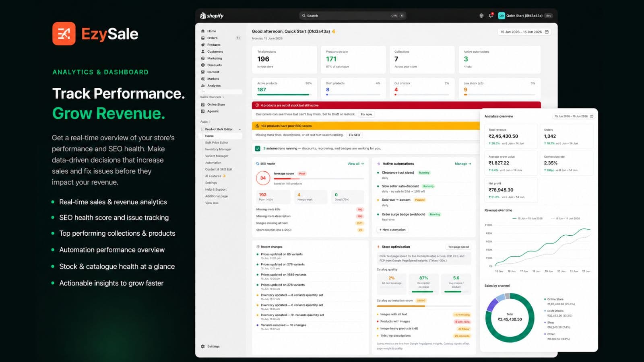The height and width of the screenshot is (362, 644).
Task: Click the Markets globe icon in sidebar
Action: (203, 79)
